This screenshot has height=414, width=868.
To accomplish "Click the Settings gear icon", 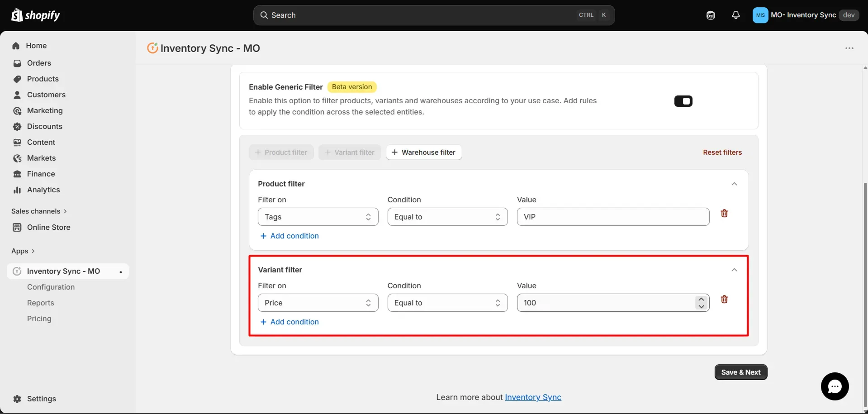I will tap(17, 399).
